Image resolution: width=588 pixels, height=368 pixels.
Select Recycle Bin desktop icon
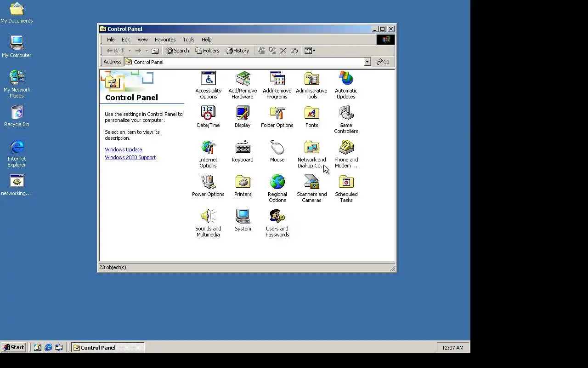(17, 116)
